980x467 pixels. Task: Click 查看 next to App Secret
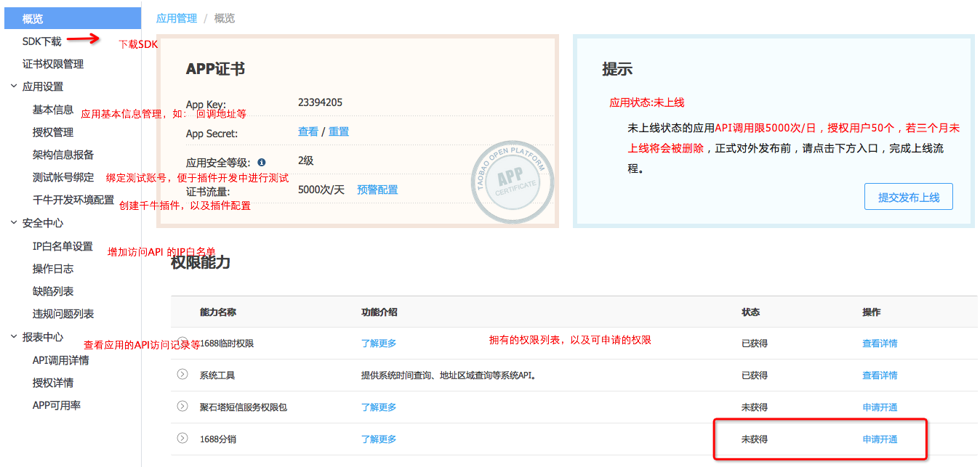pyautogui.click(x=308, y=131)
